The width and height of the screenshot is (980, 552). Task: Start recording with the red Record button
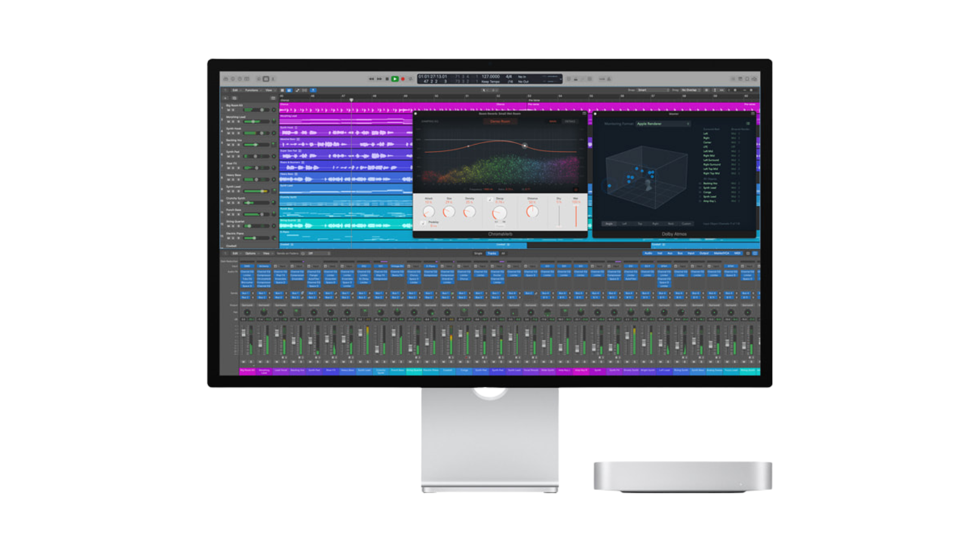[x=403, y=79]
